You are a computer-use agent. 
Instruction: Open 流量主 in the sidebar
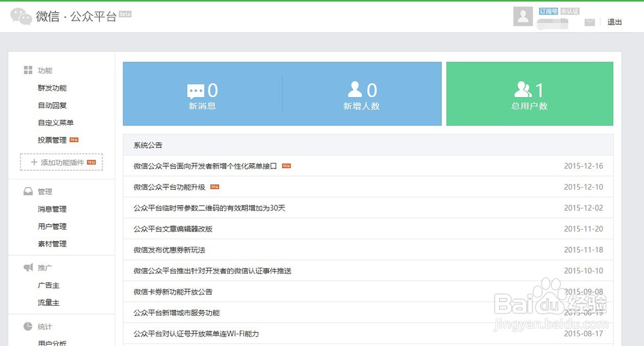(x=48, y=302)
